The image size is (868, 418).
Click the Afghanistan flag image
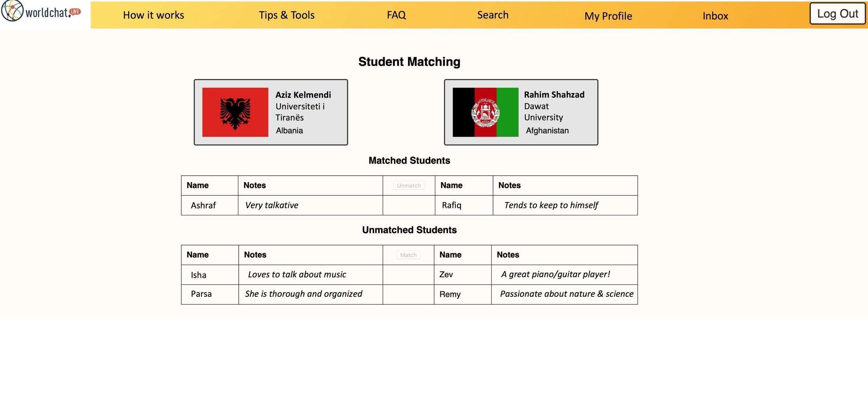[x=485, y=112]
